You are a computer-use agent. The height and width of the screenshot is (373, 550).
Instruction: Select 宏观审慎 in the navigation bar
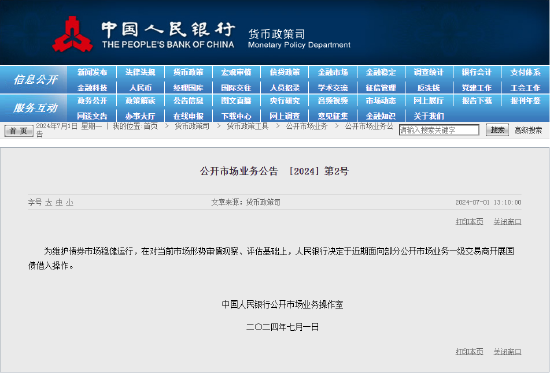[x=236, y=72]
